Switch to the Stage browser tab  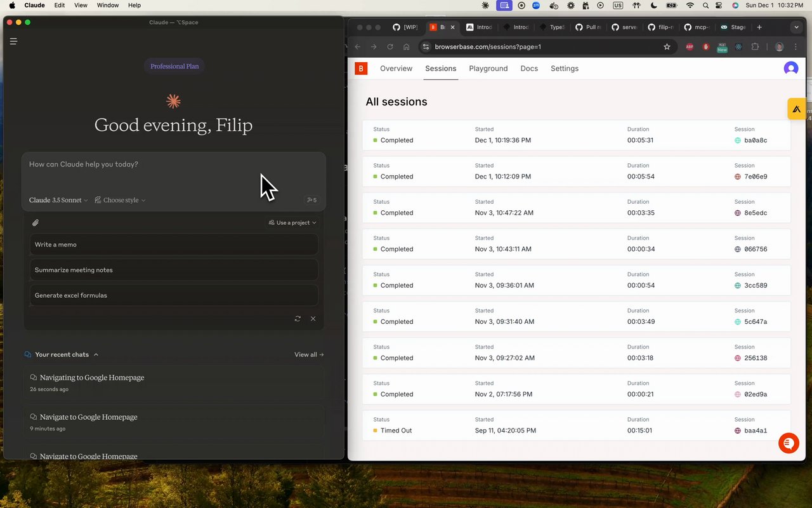point(732,27)
